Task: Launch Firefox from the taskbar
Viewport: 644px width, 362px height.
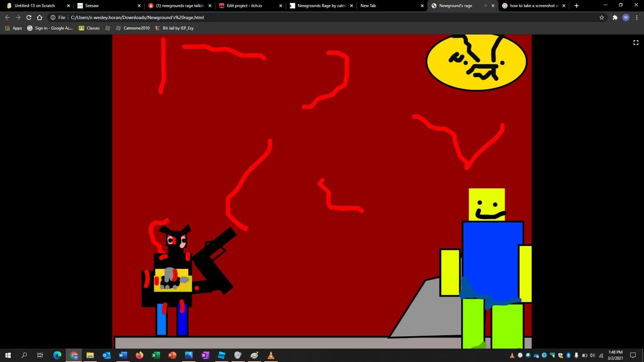Action: pos(139,355)
